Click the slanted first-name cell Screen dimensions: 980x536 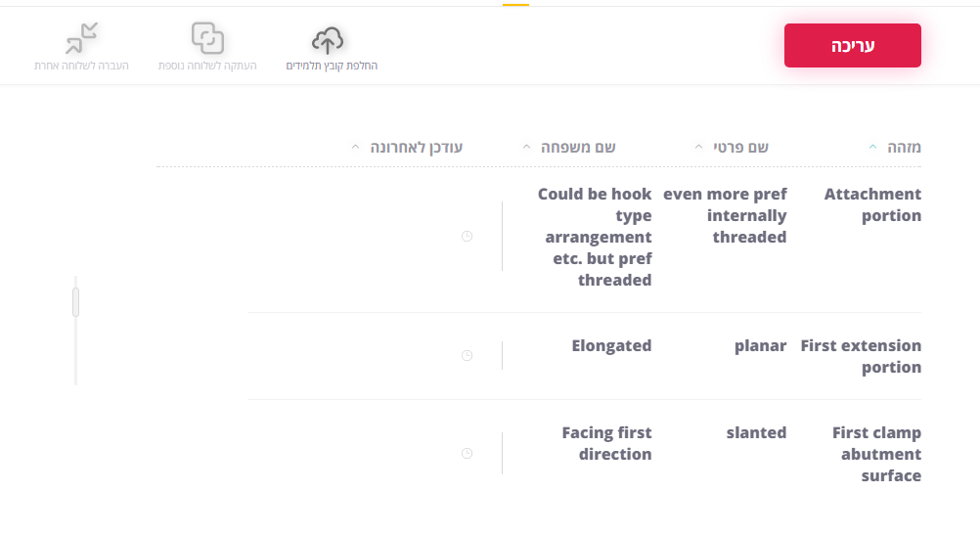756,432
